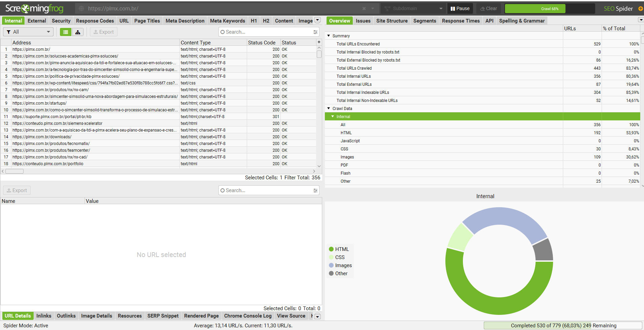Open Spelling & Grammar tab

click(522, 21)
